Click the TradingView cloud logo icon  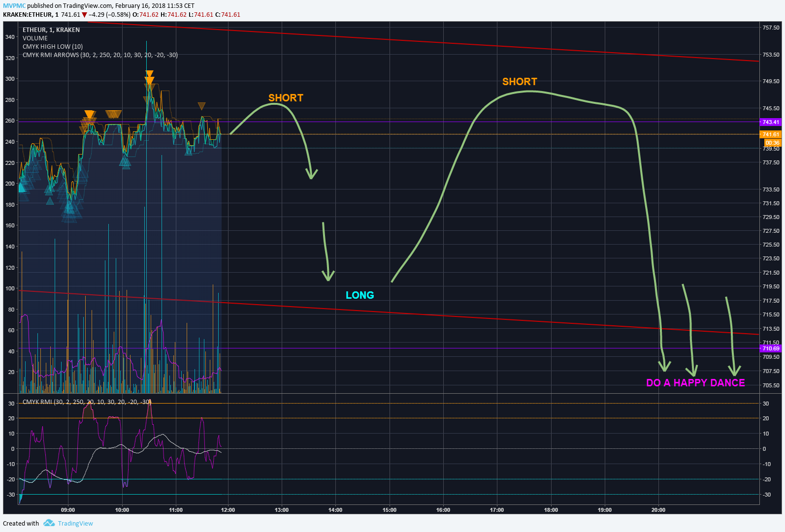(x=49, y=523)
